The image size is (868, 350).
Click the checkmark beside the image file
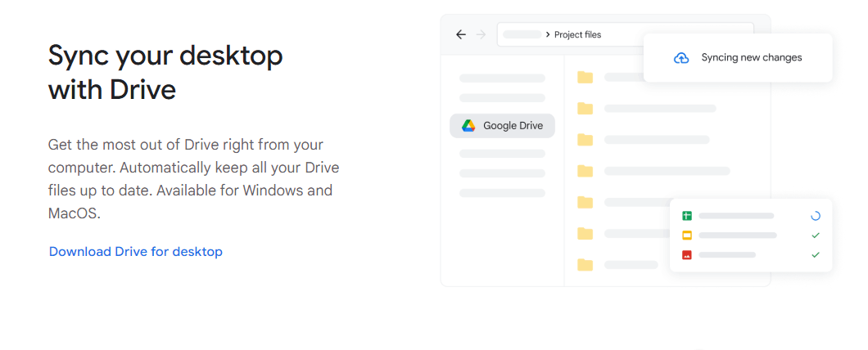(815, 255)
